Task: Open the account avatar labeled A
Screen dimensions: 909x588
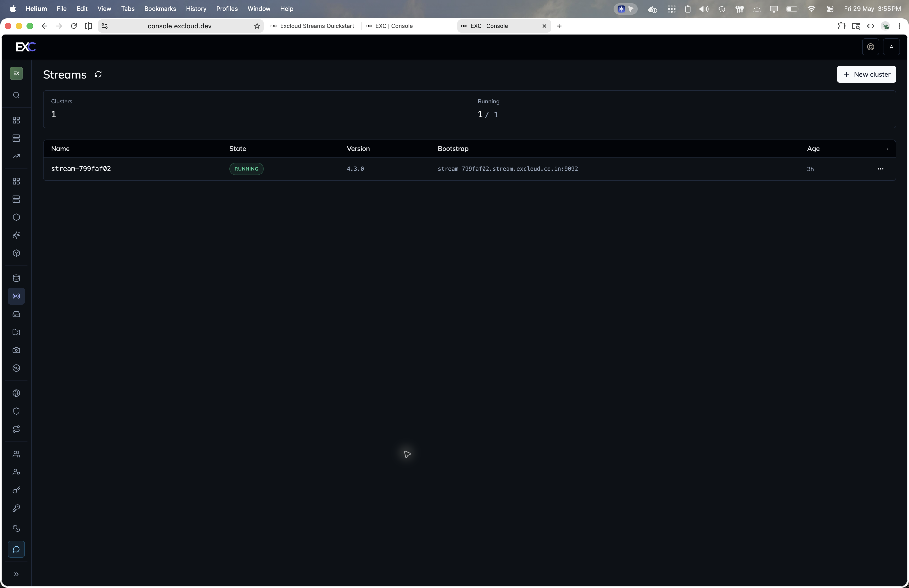Action: (x=891, y=47)
